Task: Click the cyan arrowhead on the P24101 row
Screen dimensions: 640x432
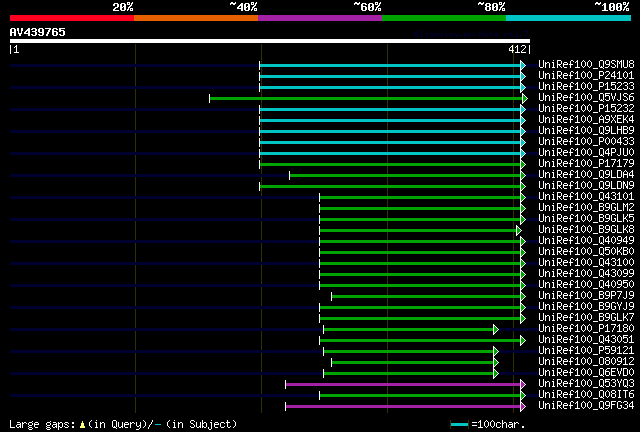Action: coord(523,76)
